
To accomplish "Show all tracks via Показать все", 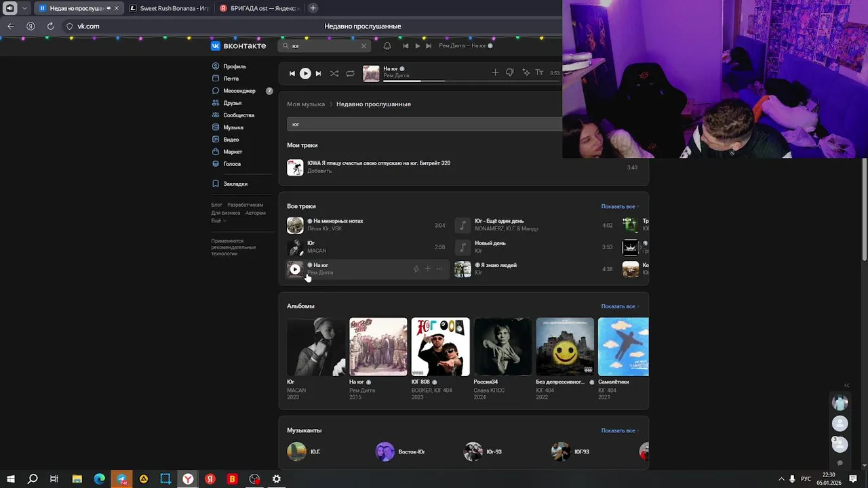I will pyautogui.click(x=620, y=206).
